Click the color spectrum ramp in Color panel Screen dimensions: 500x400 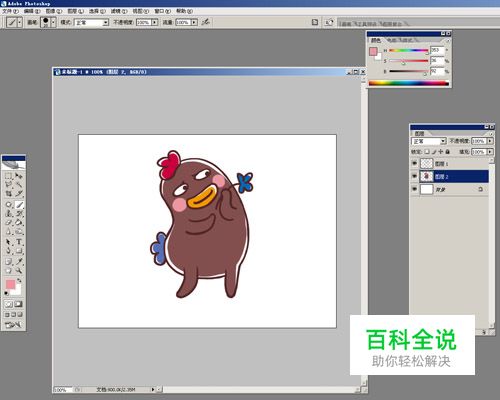(x=409, y=83)
